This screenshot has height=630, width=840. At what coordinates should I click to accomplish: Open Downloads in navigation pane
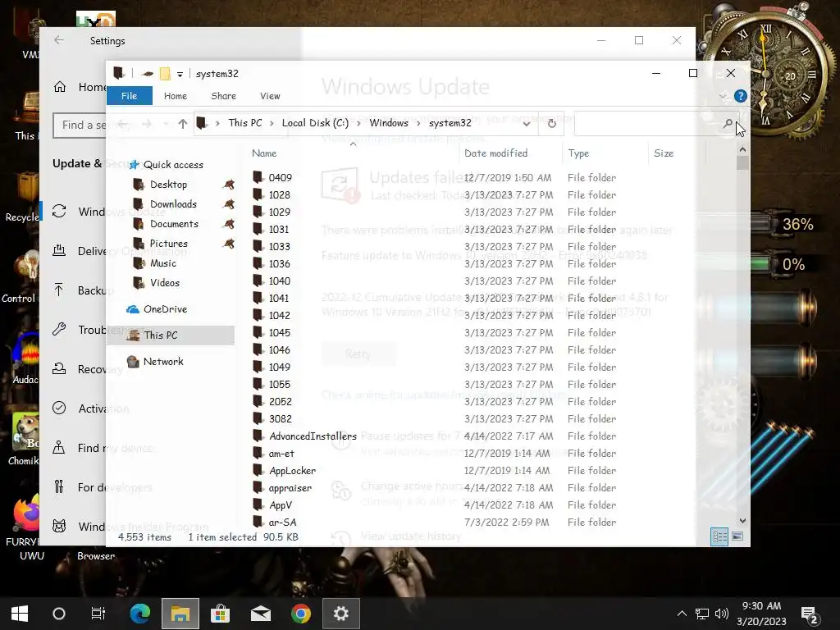click(173, 204)
